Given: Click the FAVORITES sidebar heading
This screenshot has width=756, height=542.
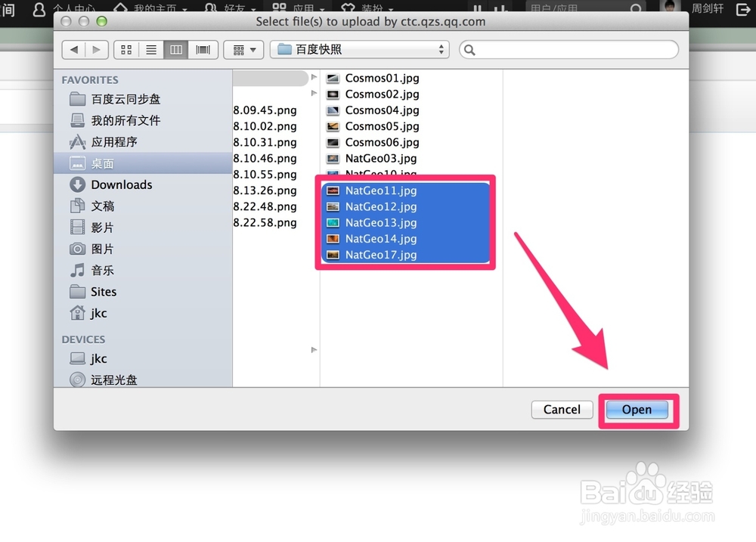Looking at the screenshot, I should pyautogui.click(x=90, y=80).
